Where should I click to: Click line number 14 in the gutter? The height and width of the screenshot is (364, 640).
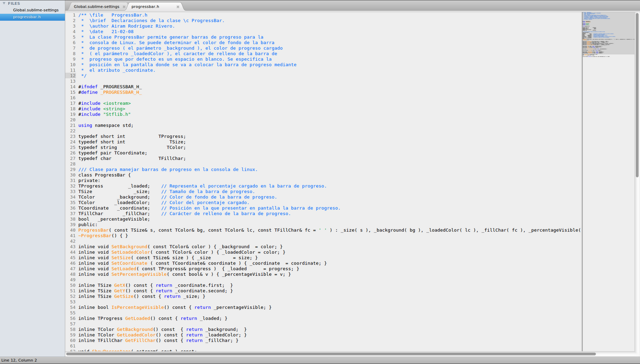tap(73, 87)
